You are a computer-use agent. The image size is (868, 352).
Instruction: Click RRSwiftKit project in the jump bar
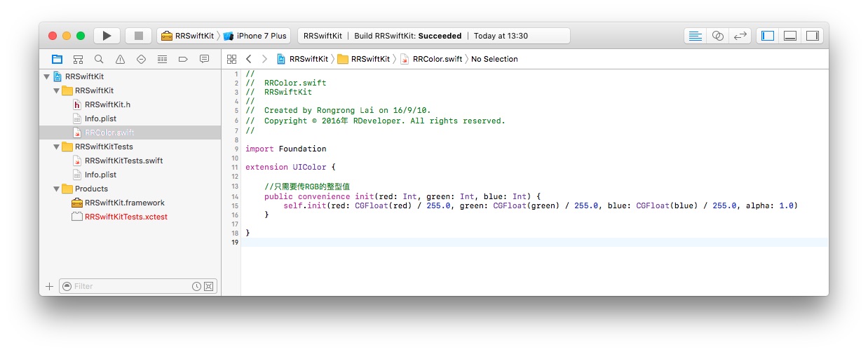coord(302,59)
